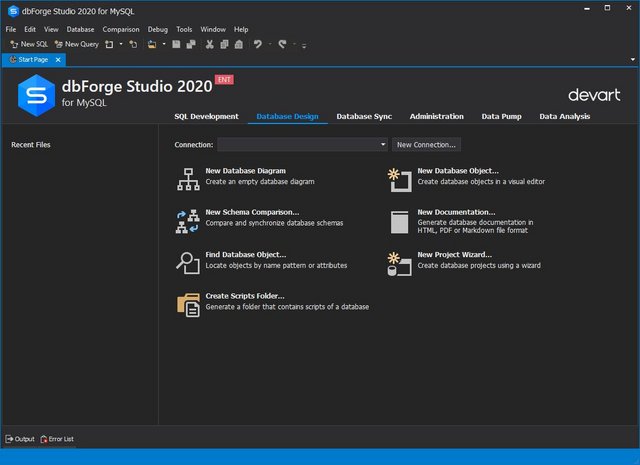Click the dbForge Studio hexagon logo

[36, 96]
